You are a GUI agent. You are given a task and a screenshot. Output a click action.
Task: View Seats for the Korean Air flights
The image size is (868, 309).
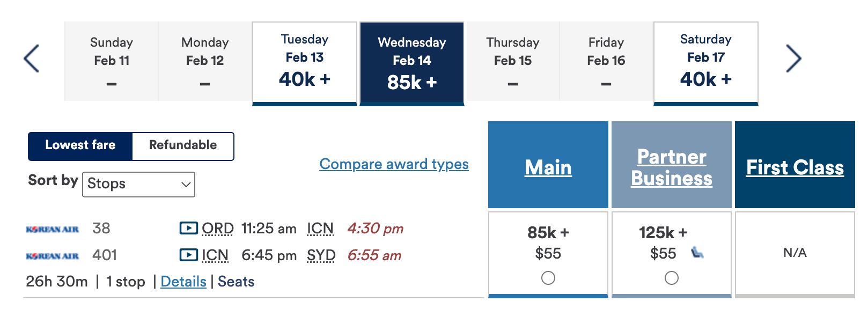click(235, 281)
